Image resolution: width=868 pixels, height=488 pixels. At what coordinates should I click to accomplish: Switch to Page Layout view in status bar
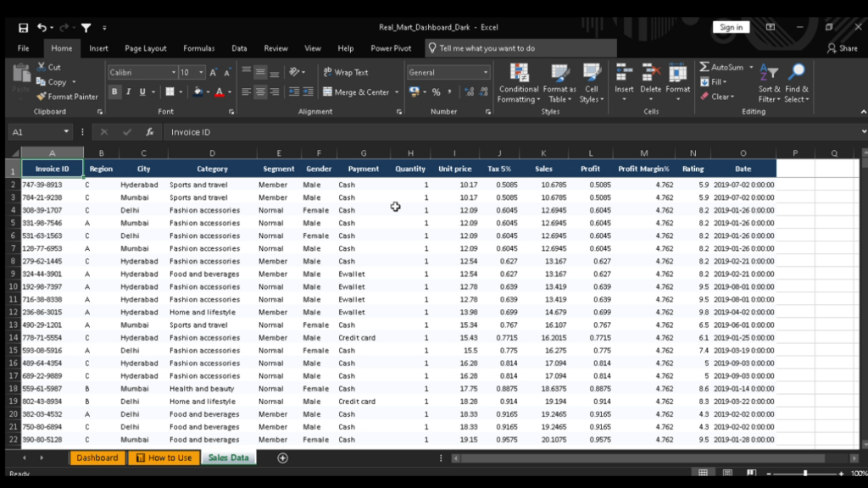(727, 473)
